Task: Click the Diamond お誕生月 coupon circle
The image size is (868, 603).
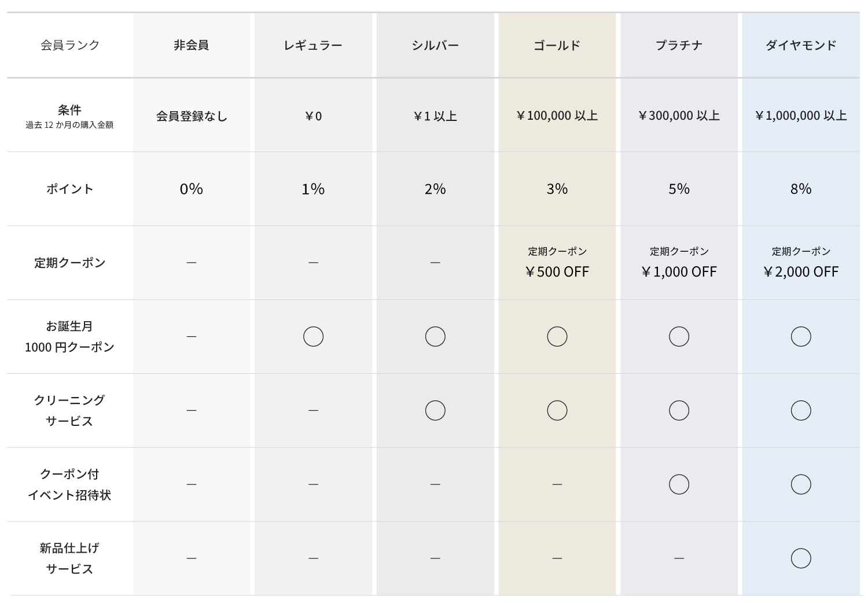Action: coord(801,336)
